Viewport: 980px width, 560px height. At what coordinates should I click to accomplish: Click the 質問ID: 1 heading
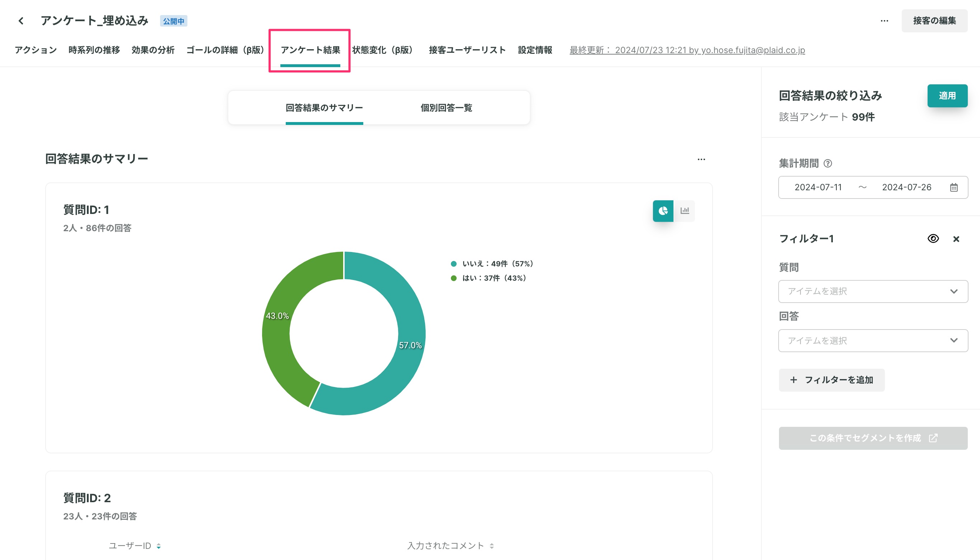click(86, 210)
